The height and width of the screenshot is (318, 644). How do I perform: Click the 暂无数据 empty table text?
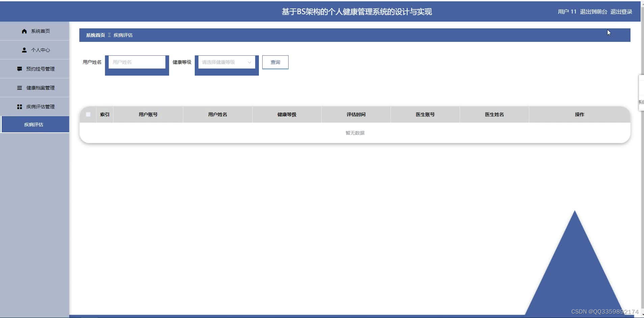(x=355, y=133)
